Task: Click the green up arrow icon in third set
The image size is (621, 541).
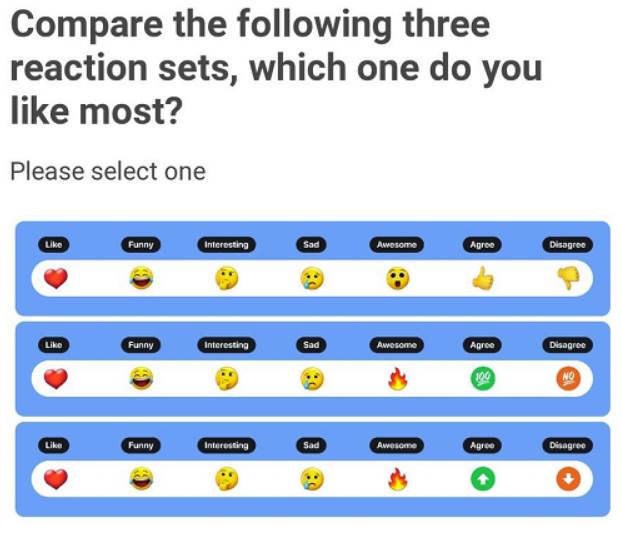Action: (483, 481)
